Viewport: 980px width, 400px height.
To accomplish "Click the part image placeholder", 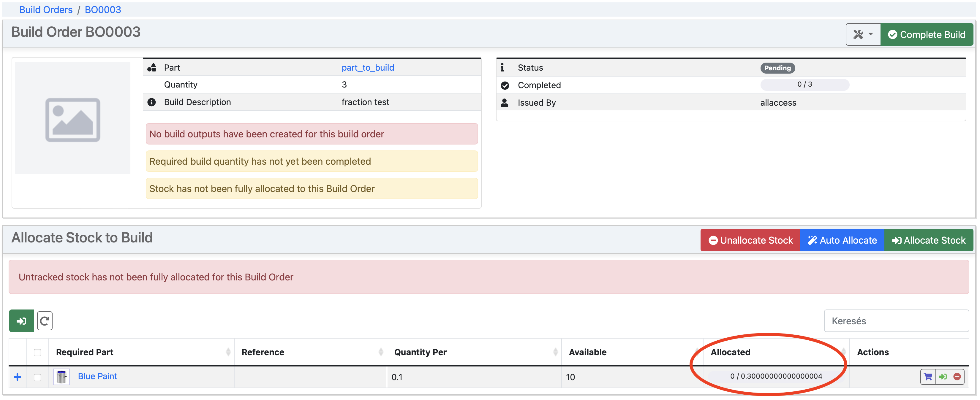I will tap(73, 119).
